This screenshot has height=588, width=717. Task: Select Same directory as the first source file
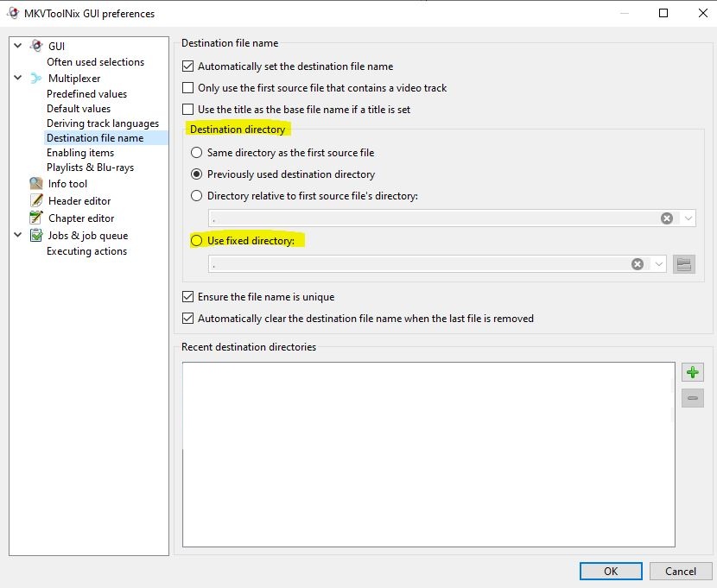(196, 153)
